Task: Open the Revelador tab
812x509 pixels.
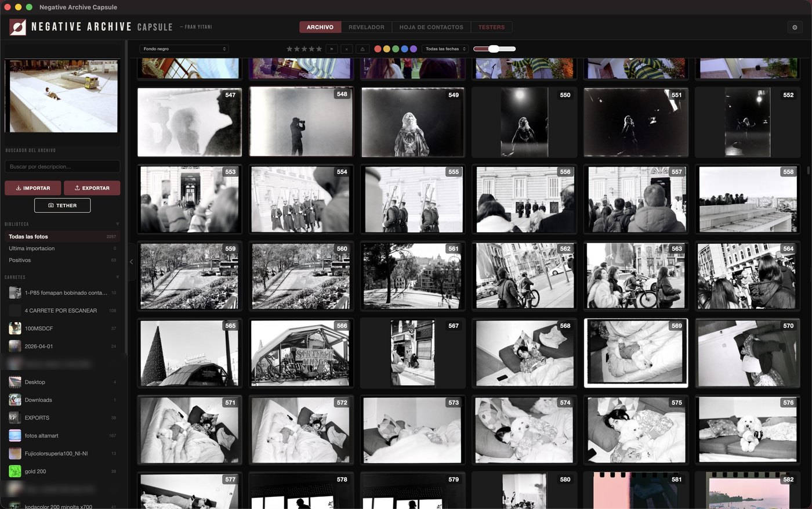Action: [x=367, y=27]
